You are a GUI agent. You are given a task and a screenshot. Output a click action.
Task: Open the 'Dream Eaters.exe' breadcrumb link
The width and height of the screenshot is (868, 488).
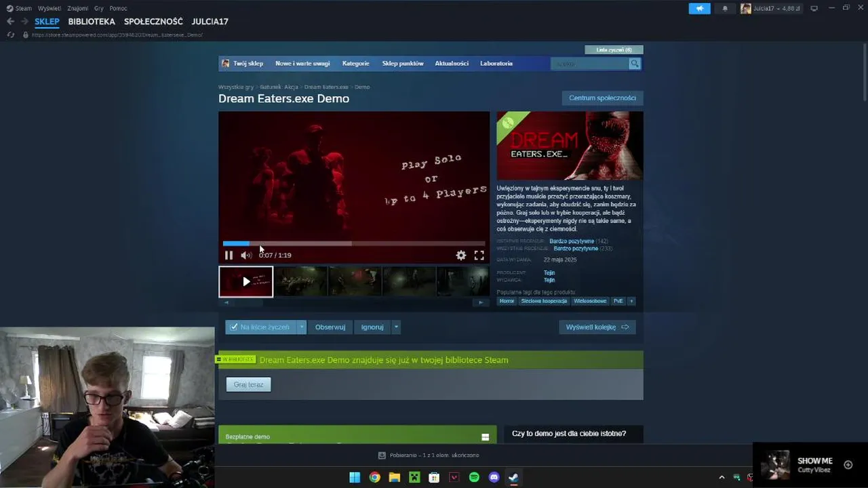click(x=326, y=87)
